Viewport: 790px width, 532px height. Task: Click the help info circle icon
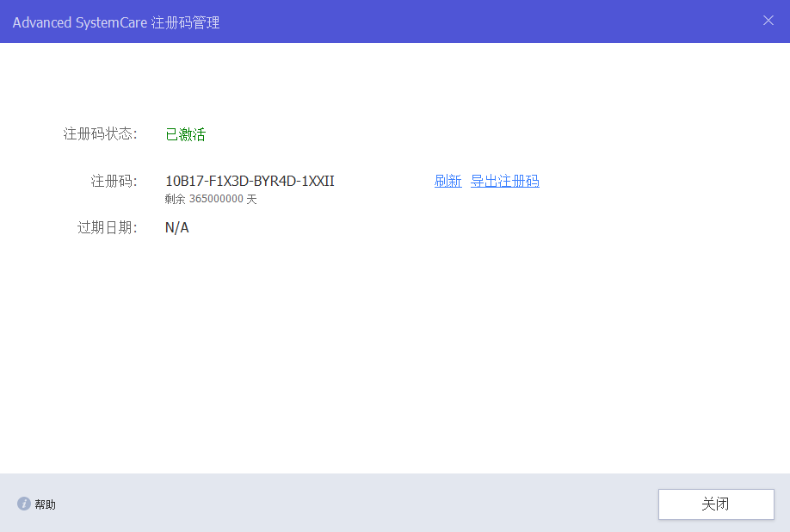coord(24,504)
